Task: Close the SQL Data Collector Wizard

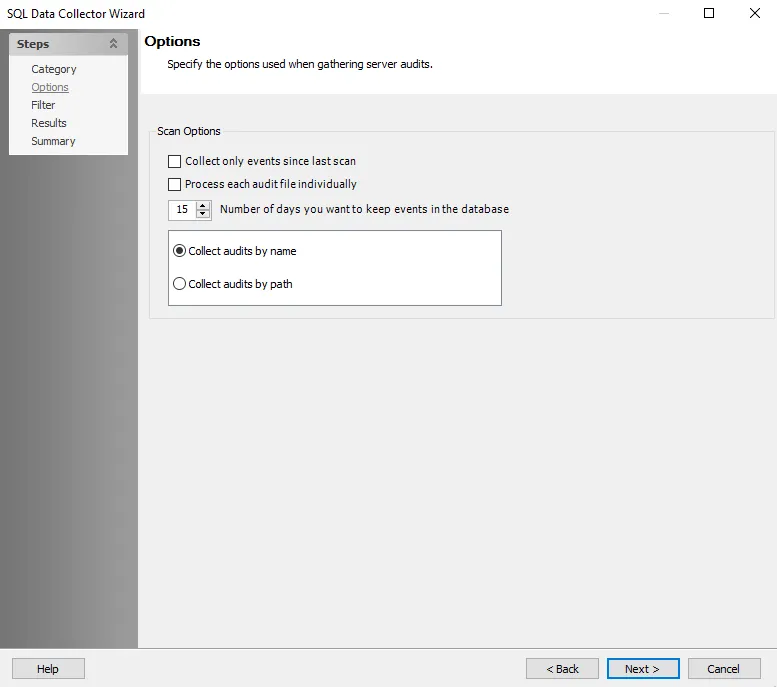Action: tap(755, 13)
